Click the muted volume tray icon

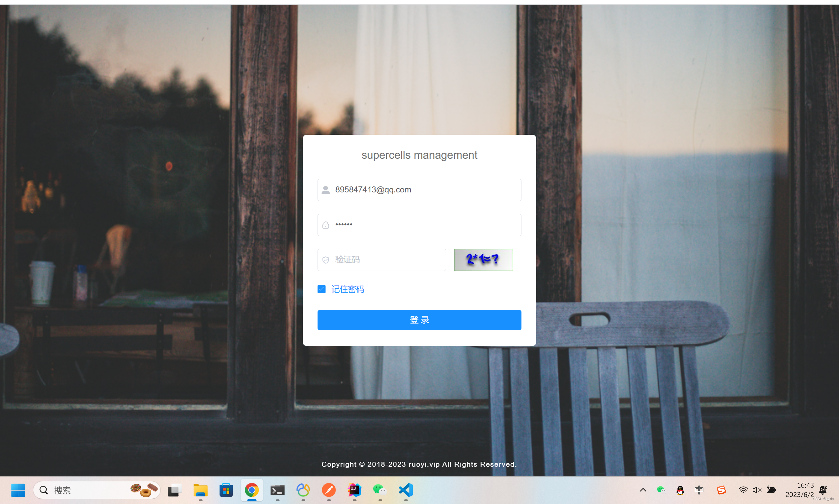tap(757, 490)
